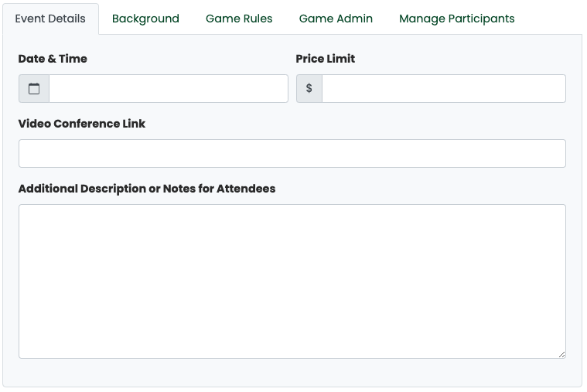
Task: Activate the Event Details tab
Action: [x=50, y=19]
